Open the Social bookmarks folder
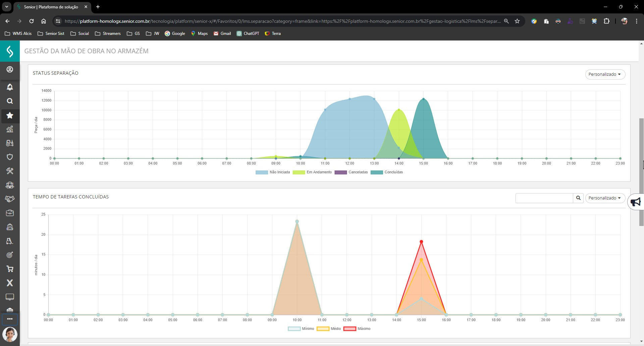 pyautogui.click(x=80, y=34)
